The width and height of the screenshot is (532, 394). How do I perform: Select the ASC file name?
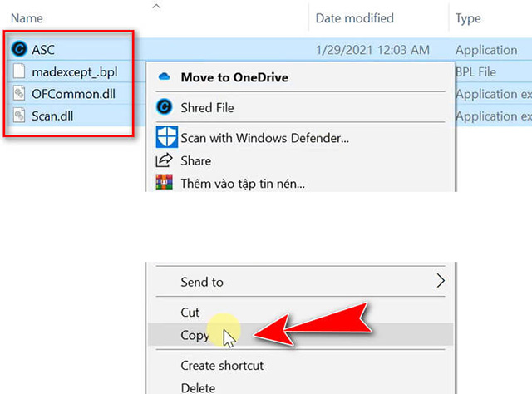pyautogui.click(x=43, y=50)
